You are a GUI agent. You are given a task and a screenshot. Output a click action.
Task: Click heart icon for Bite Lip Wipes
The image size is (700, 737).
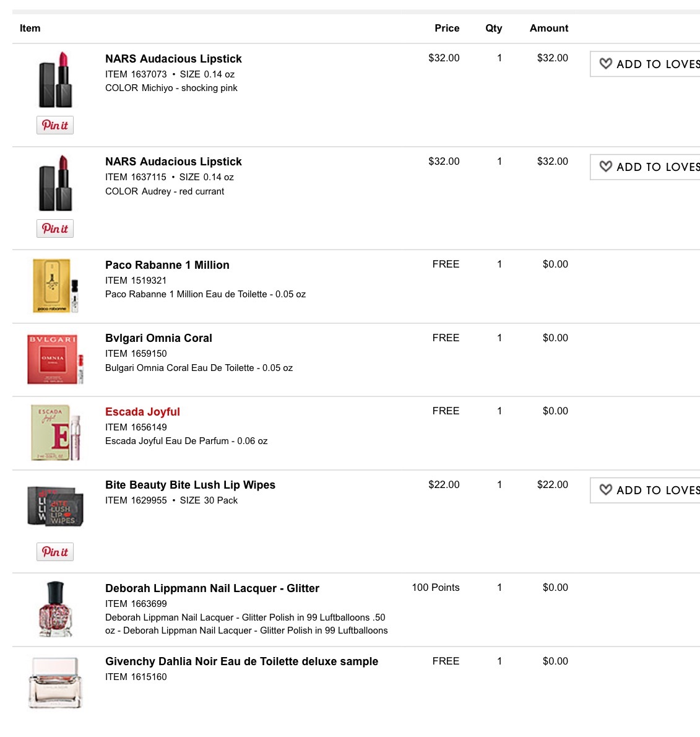605,490
